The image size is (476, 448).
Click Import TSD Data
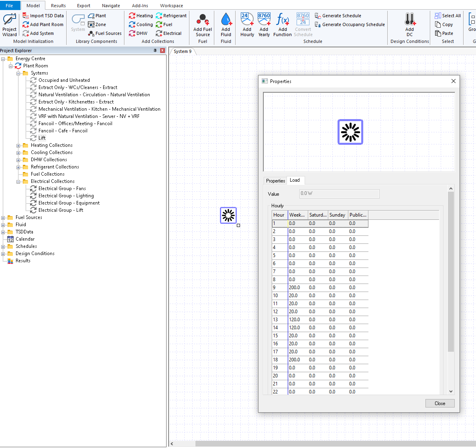(43, 16)
